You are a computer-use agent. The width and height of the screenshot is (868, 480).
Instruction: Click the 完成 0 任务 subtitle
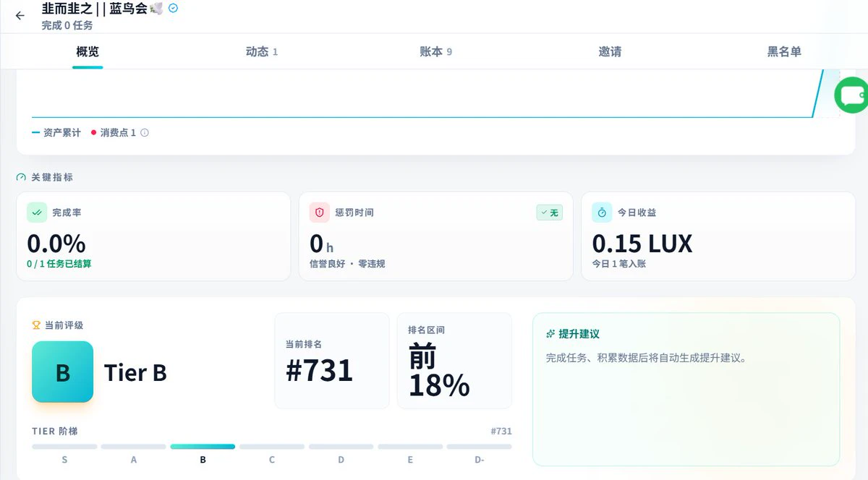click(x=67, y=25)
